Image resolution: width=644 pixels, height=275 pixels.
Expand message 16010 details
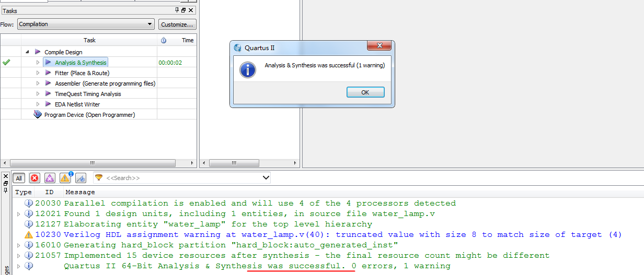(19, 245)
